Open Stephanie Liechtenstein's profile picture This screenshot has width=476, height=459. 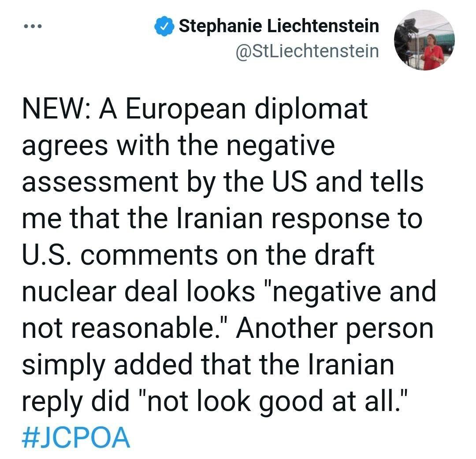[424, 40]
